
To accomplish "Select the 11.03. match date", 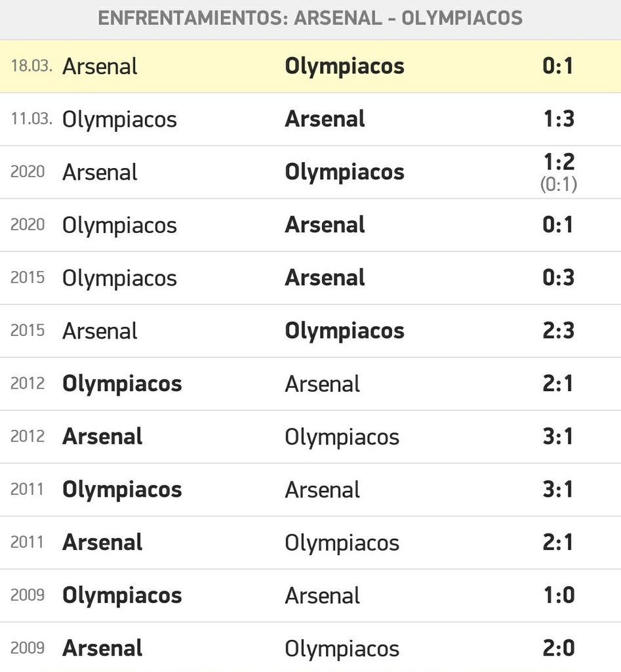I will [31, 119].
